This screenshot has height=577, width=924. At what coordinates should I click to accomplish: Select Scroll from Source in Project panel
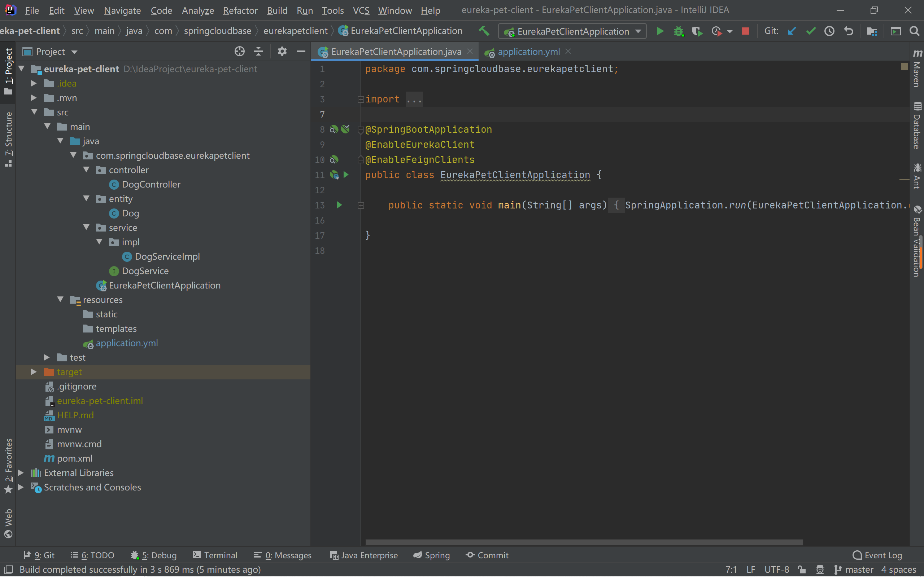(240, 51)
